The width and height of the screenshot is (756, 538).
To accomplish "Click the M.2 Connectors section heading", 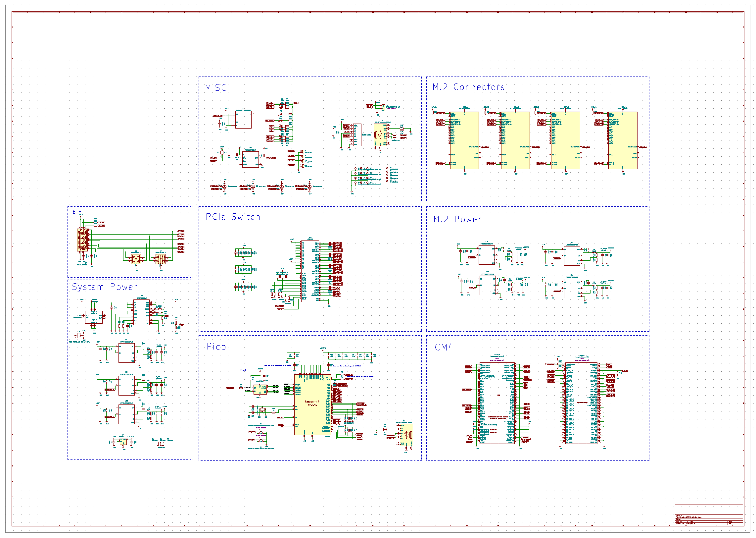I will pyautogui.click(x=468, y=87).
